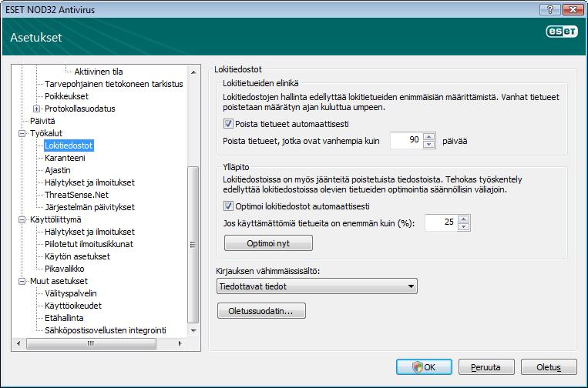Open Kirjauksen vähimmäissisältö dropdown

317,286
